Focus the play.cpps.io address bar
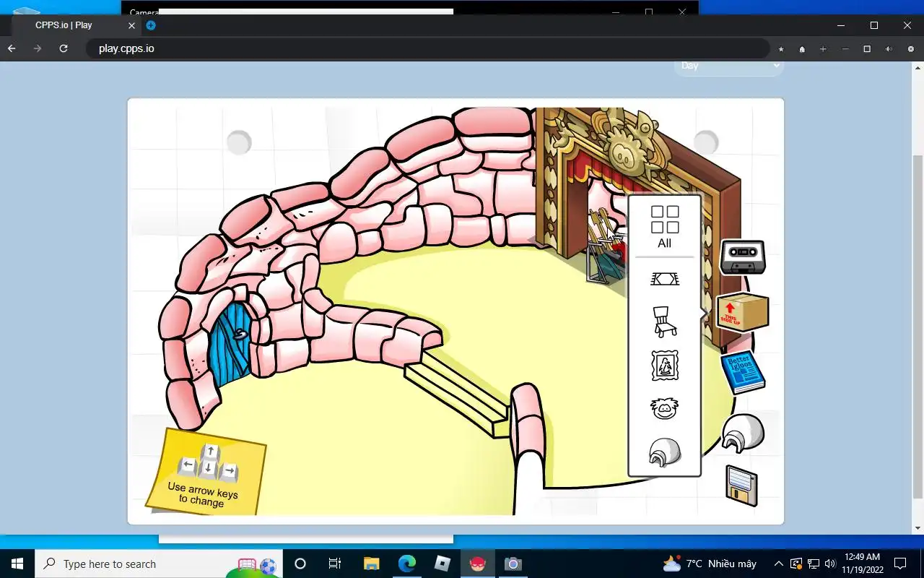The width and height of the screenshot is (924, 578). click(428, 48)
